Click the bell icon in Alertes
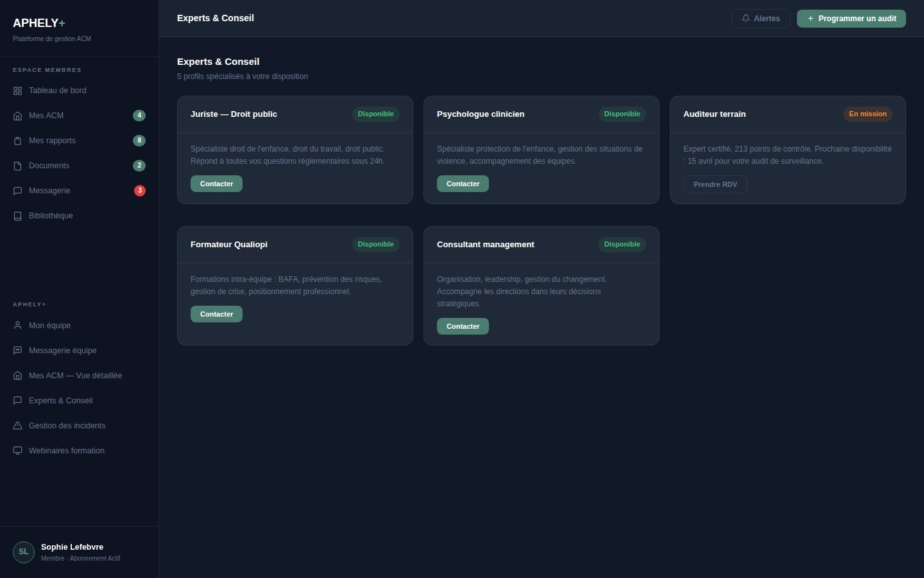 (x=746, y=19)
